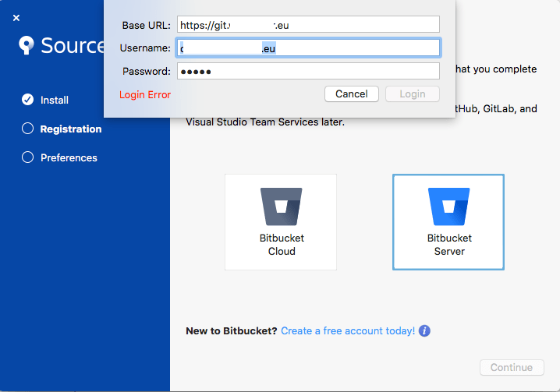Focus the Username input field
Screen dimensions: 560x392
tap(308, 48)
